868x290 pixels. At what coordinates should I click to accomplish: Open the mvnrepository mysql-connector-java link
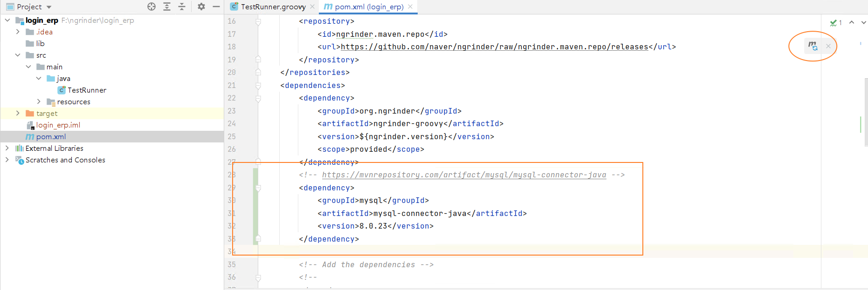pos(464,175)
